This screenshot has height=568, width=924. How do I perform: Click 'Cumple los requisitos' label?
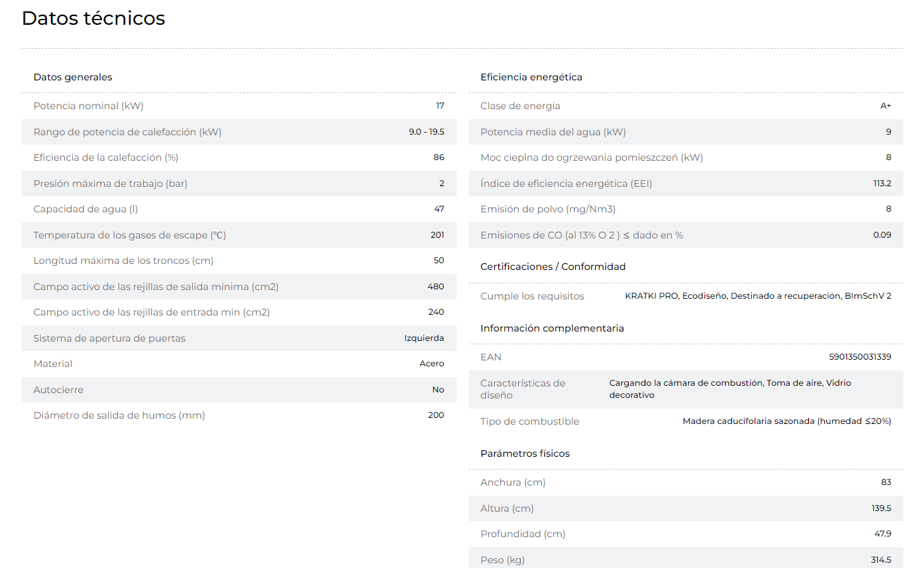tap(532, 296)
